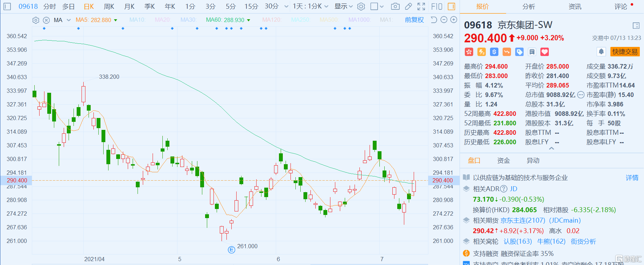Open MA indicator settings gear
644x265 pixels.
coord(36,20)
